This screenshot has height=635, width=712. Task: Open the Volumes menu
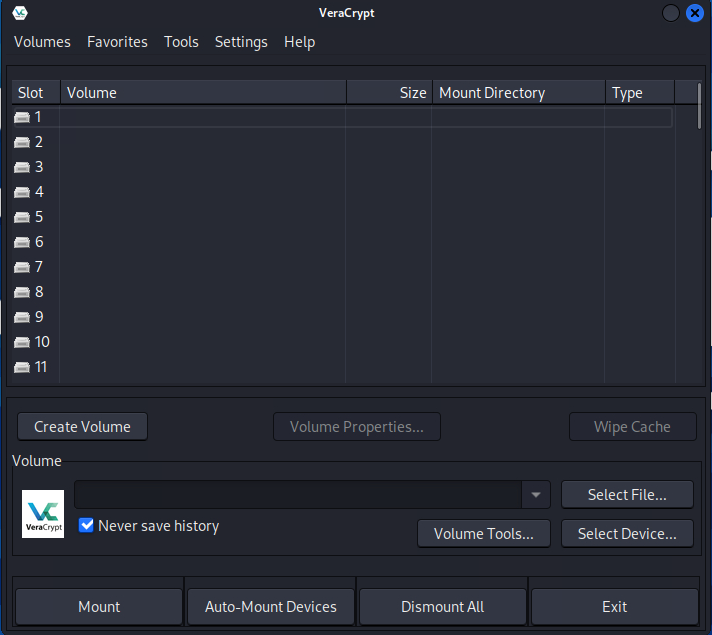42,42
